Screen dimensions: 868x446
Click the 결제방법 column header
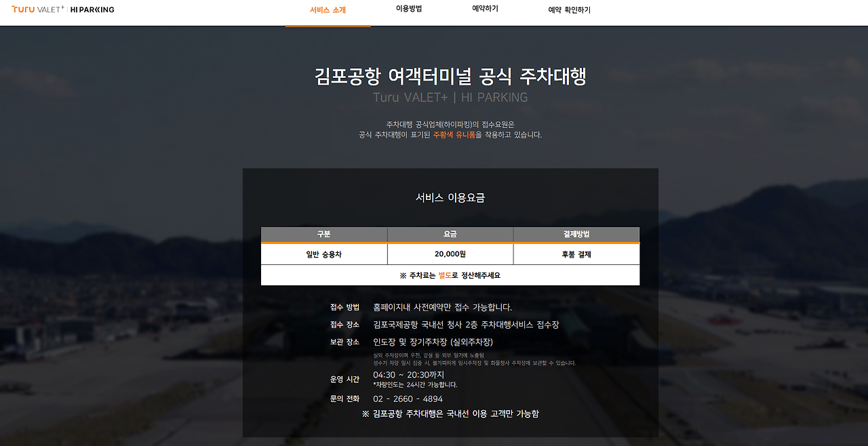pos(576,234)
